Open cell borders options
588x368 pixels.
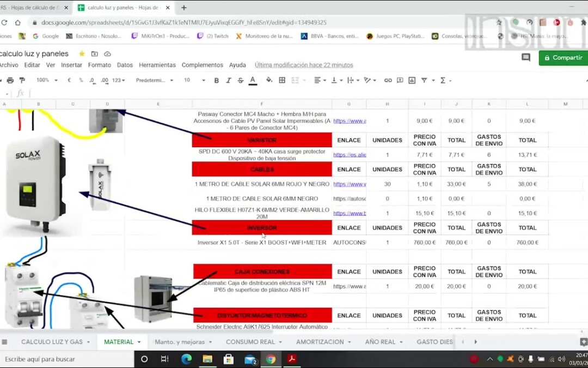coord(282,80)
